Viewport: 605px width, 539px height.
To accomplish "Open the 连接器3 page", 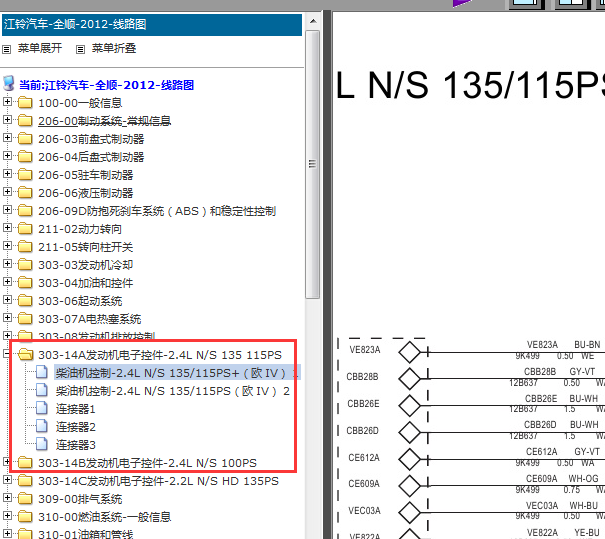I will click(76, 445).
